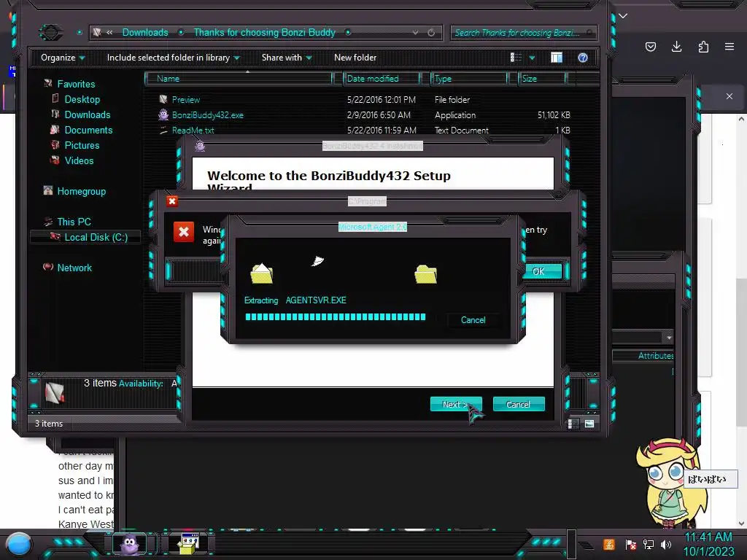Select This PC in the navigation pane
The image size is (747, 560).
tap(74, 222)
